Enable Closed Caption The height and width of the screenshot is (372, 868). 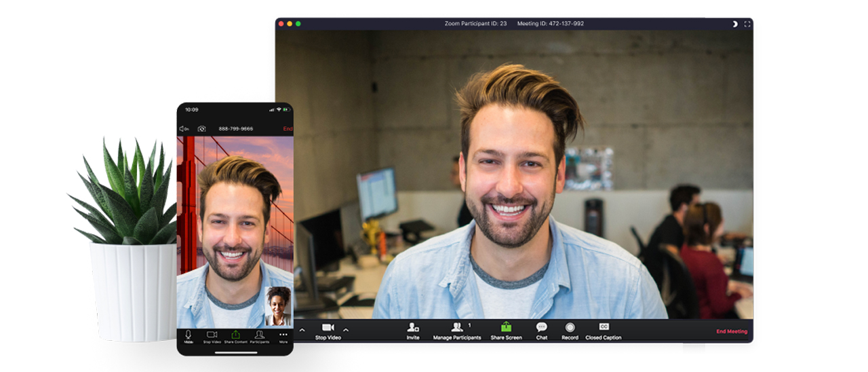coord(604,331)
